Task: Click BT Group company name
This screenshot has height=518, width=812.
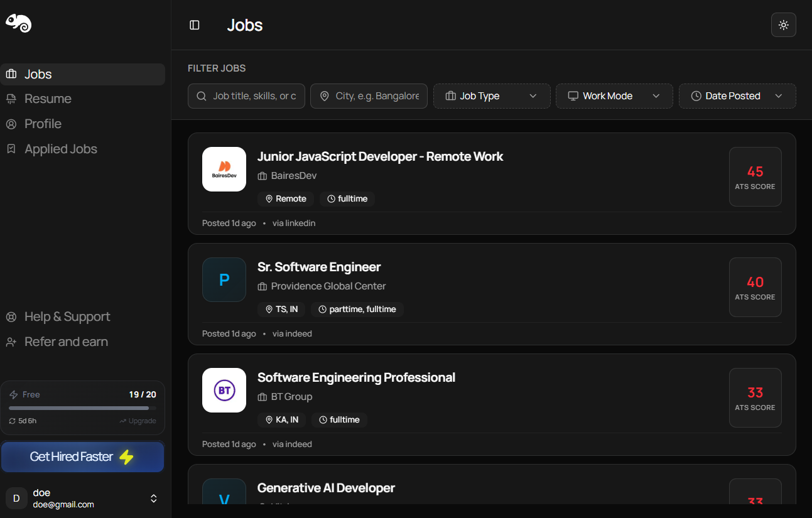Action: [291, 397]
